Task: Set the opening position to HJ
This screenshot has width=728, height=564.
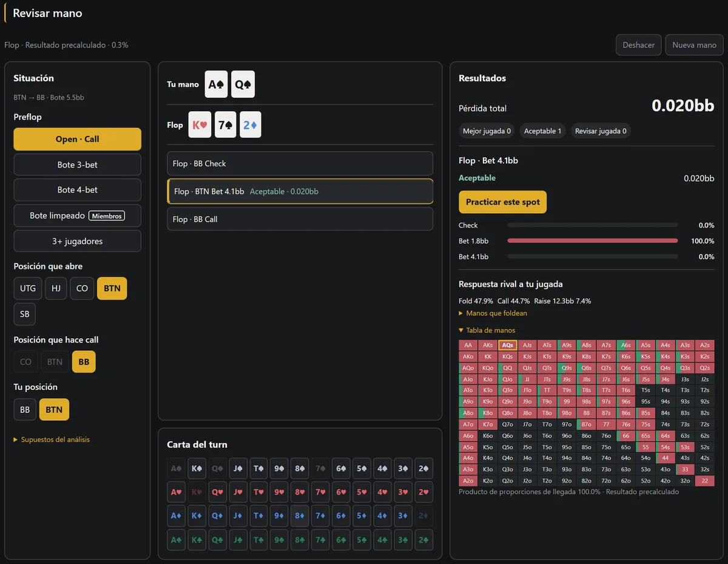Action: pyautogui.click(x=56, y=288)
